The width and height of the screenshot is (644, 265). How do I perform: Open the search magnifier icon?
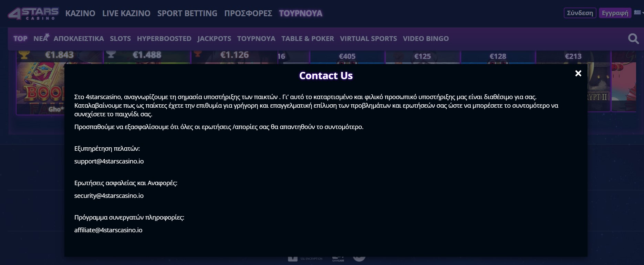(633, 39)
